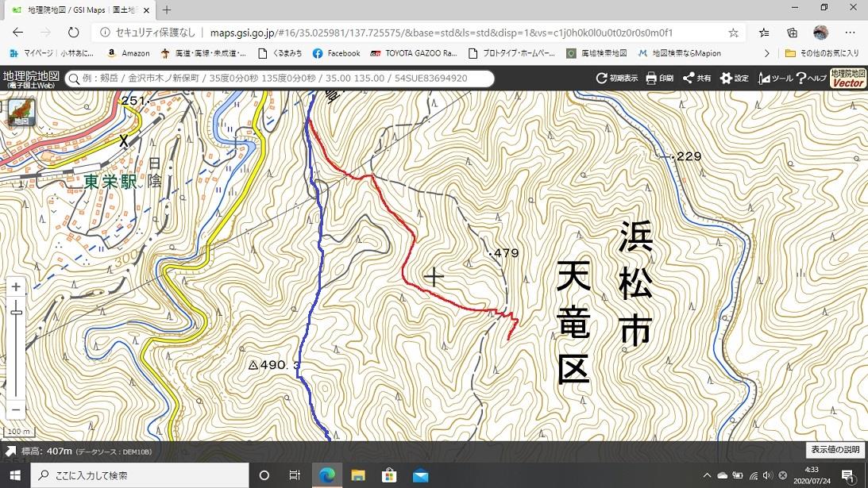Select the 地理院地図 / GSI Maps tab
The width and height of the screenshot is (868, 488).
81,10
